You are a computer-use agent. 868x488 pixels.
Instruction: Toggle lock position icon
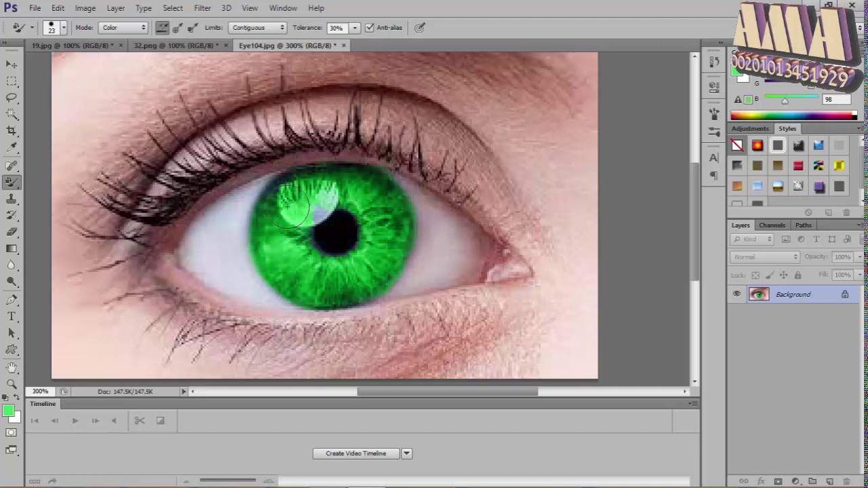pyautogui.click(x=783, y=275)
